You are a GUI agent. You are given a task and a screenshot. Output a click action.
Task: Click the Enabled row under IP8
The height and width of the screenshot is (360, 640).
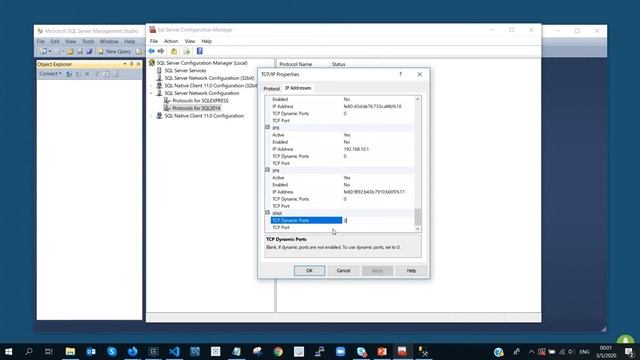(342, 142)
